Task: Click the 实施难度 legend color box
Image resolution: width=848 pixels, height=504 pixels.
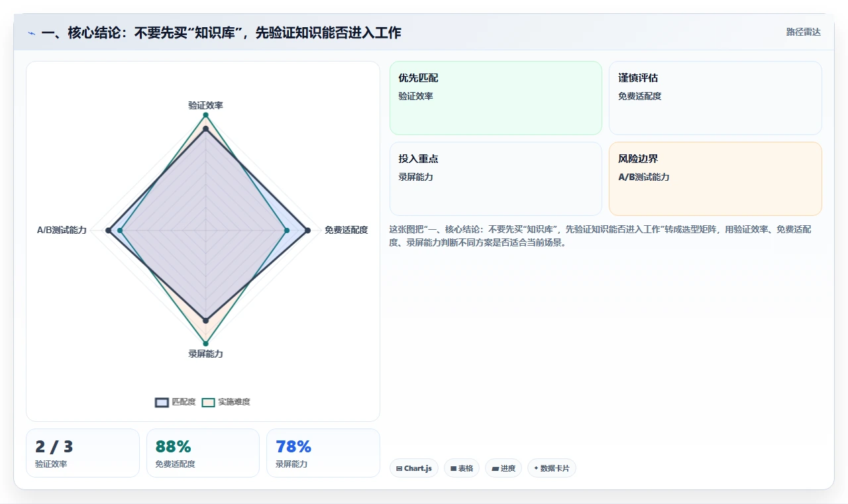Action: 209,402
